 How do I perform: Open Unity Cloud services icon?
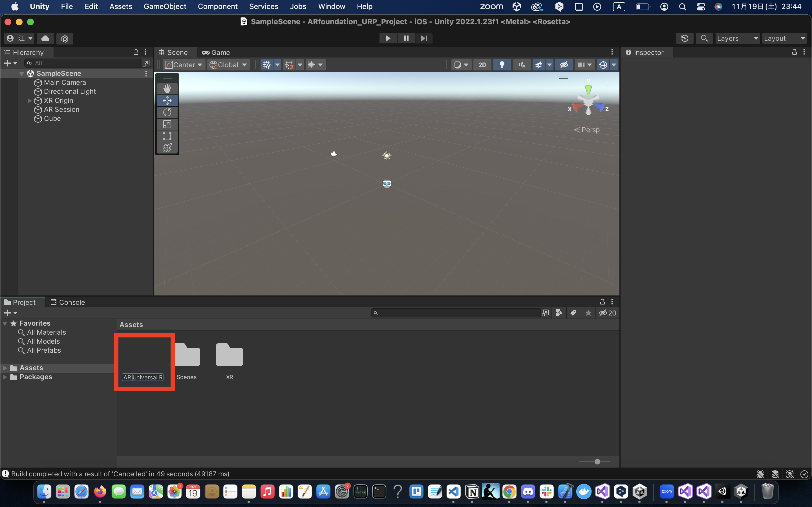point(45,39)
